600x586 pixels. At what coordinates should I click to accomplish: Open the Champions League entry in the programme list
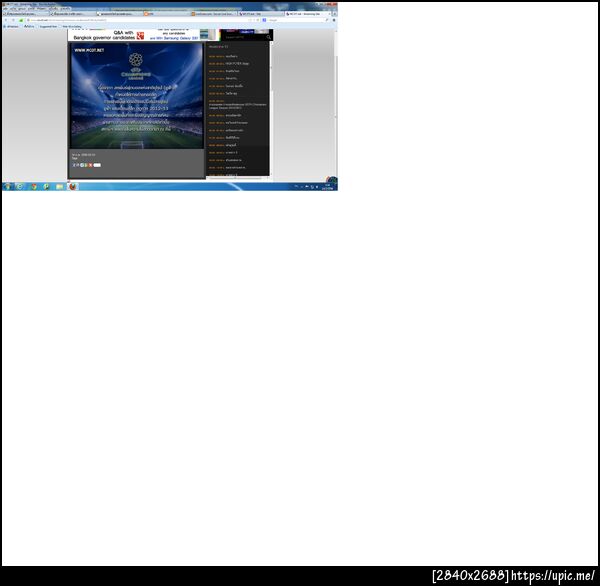pyautogui.click(x=237, y=105)
